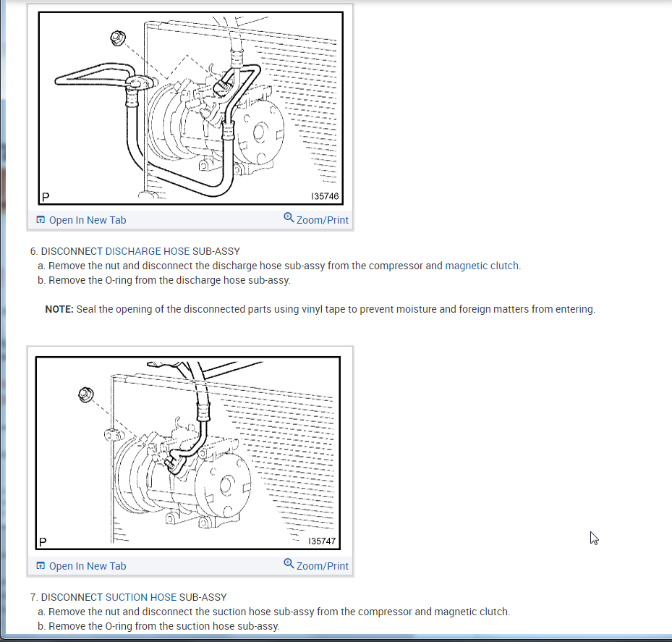Click the NOTE about sealing with vinyl tape
The height and width of the screenshot is (642, 672).
[320, 309]
